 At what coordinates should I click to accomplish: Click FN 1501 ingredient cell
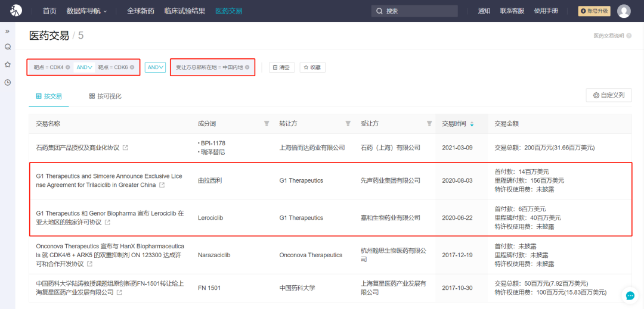[209, 288]
